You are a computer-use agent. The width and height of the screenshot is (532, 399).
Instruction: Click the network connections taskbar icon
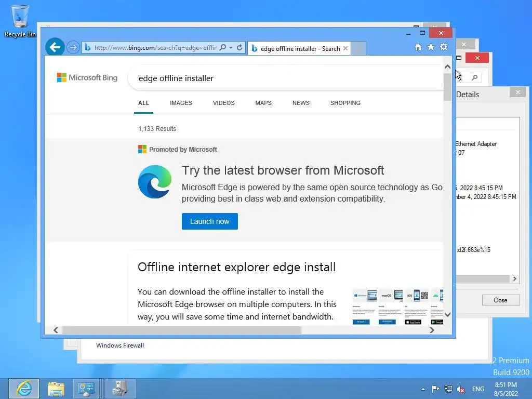pos(120,389)
